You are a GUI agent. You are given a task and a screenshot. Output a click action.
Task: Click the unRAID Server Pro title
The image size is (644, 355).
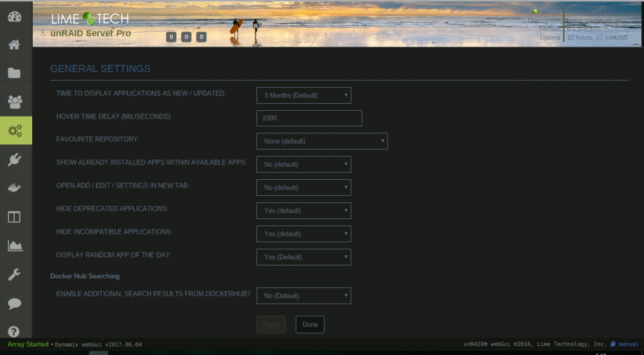tap(91, 34)
